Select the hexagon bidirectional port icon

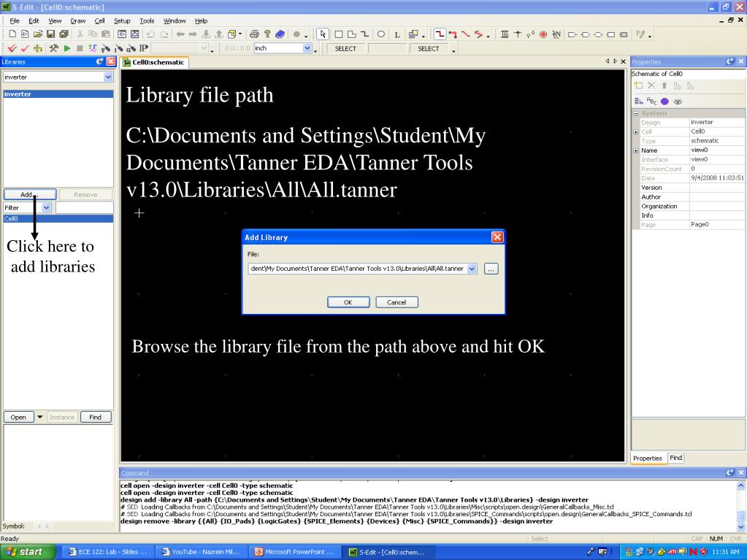coord(598,34)
